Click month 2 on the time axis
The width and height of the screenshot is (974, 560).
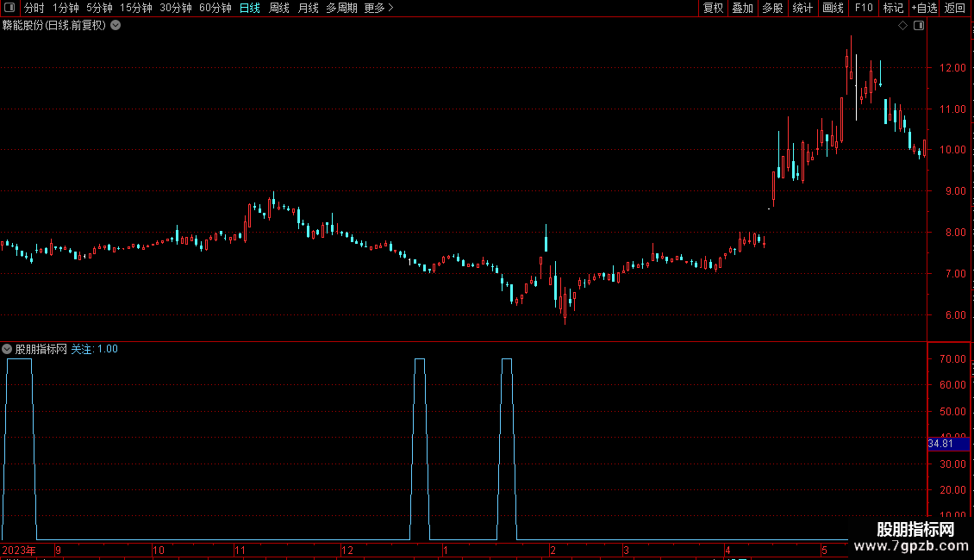553,551
